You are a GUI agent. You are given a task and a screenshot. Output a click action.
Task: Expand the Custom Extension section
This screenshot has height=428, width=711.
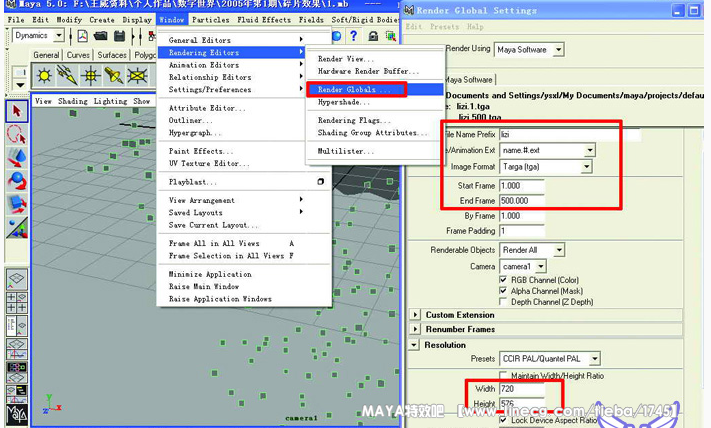[415, 315]
